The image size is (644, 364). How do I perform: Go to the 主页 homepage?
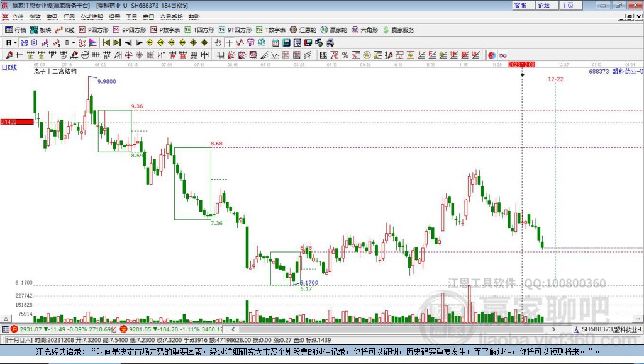(568, 5)
